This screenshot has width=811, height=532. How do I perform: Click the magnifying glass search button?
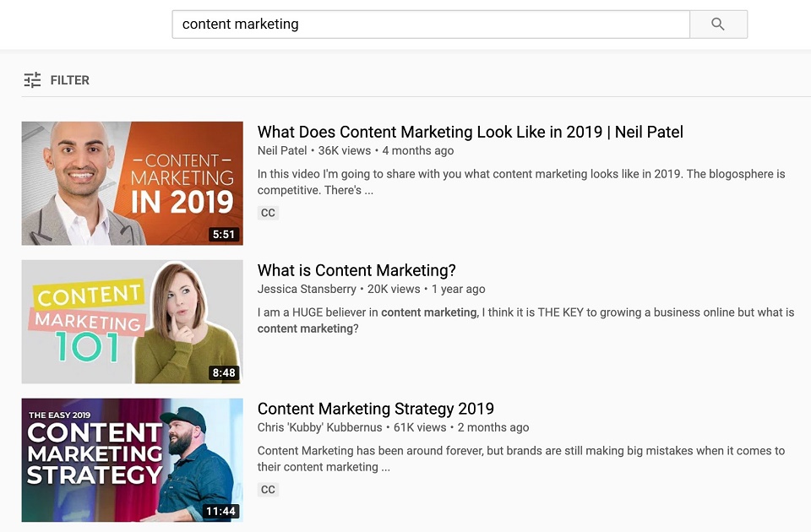coord(718,24)
